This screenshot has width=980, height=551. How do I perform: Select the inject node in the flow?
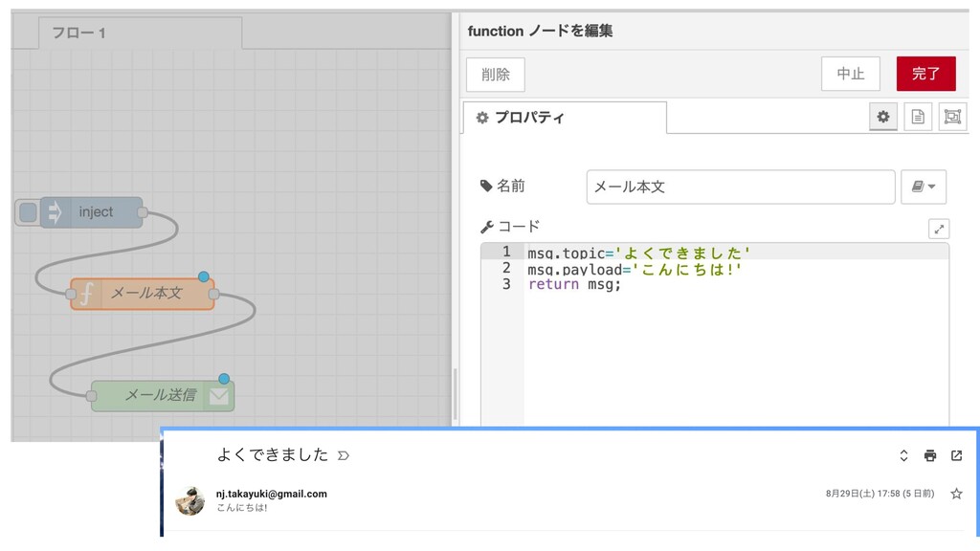[x=91, y=212]
